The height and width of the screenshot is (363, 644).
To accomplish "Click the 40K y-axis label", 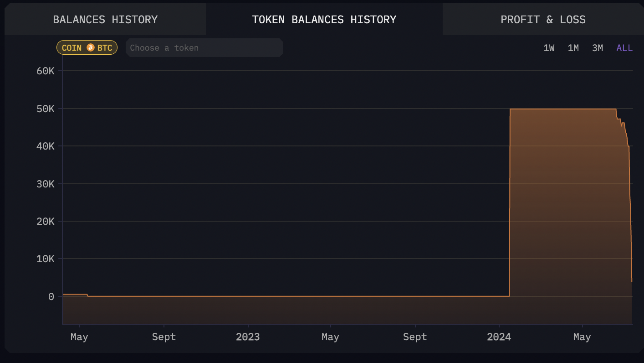I will (x=45, y=146).
